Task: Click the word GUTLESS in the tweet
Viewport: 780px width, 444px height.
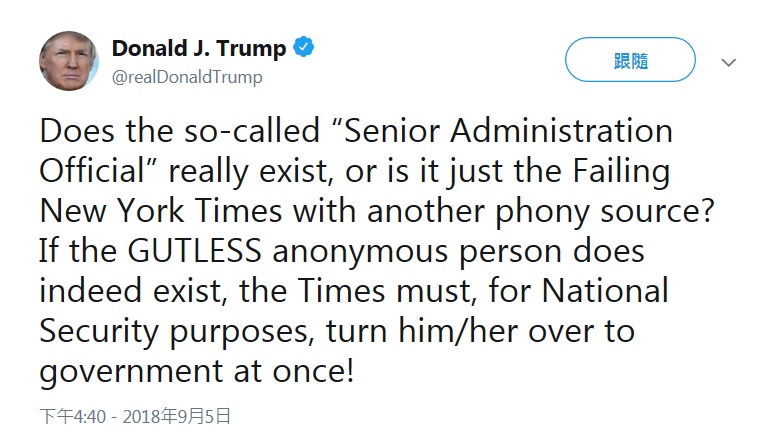Action: point(195,251)
